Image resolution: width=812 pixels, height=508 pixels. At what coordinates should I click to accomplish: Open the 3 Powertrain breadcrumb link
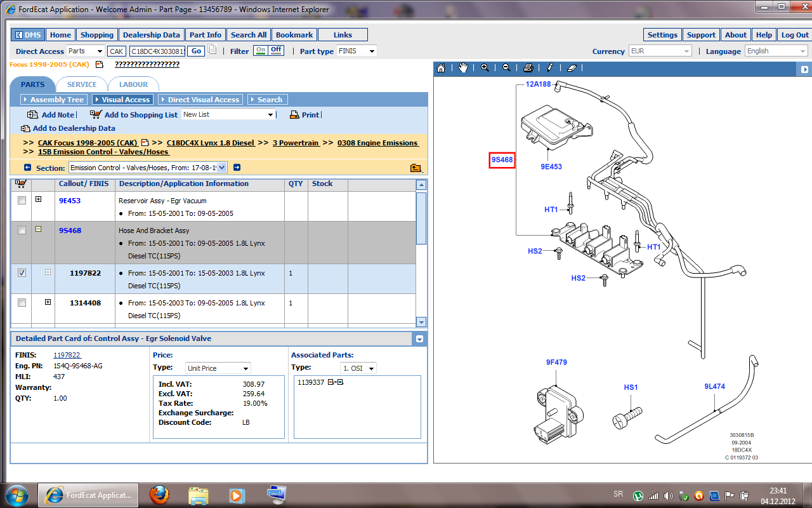click(296, 143)
